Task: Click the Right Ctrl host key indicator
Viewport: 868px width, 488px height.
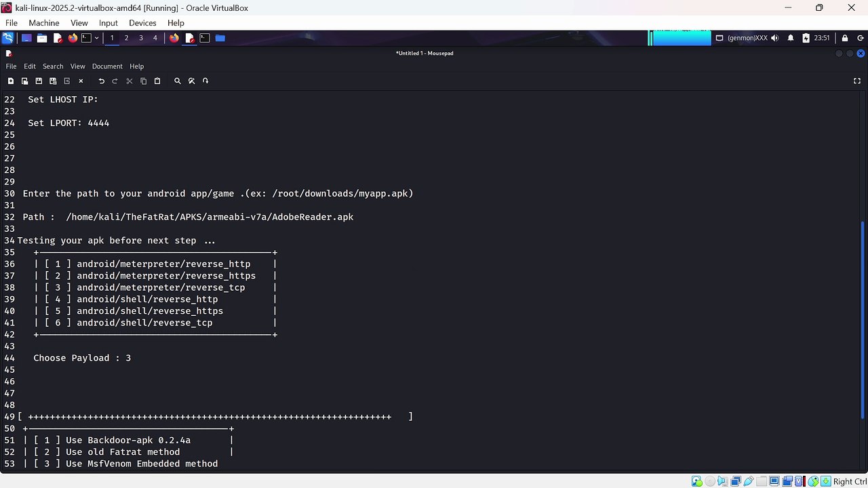Action: (849, 481)
